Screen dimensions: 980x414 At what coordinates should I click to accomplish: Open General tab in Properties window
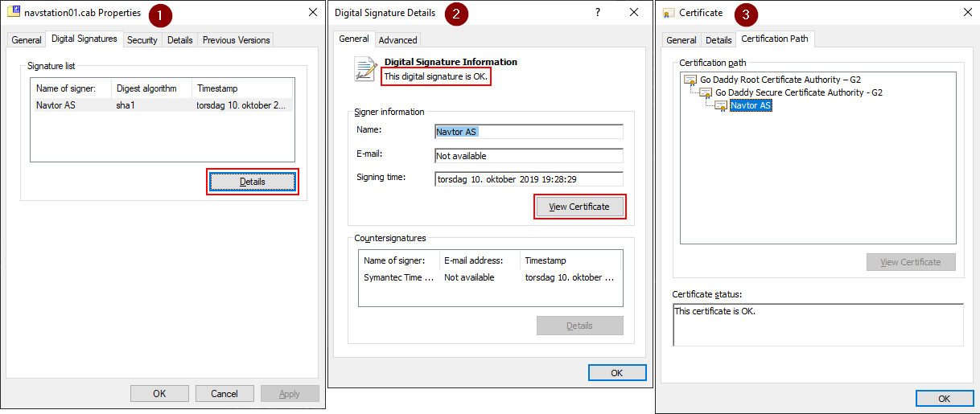(x=27, y=40)
